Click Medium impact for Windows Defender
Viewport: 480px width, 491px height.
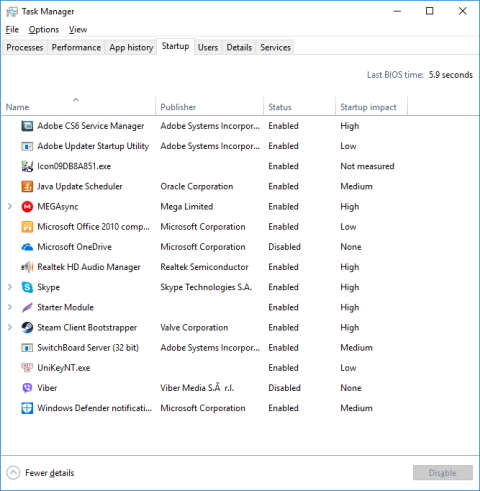click(356, 408)
